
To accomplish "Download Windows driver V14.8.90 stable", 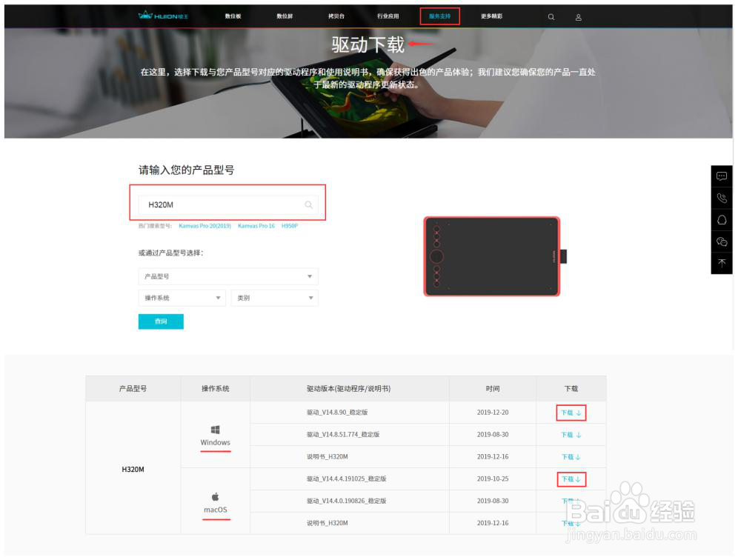I will tap(571, 413).
